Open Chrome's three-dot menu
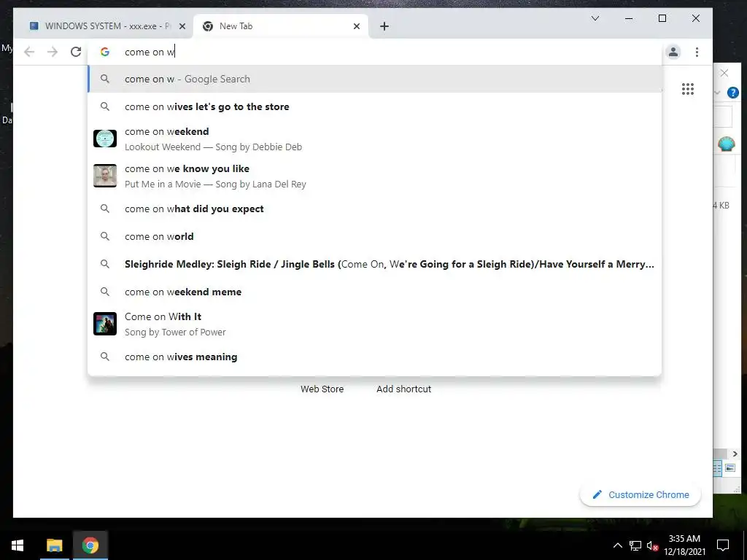The width and height of the screenshot is (747, 560). 697,52
